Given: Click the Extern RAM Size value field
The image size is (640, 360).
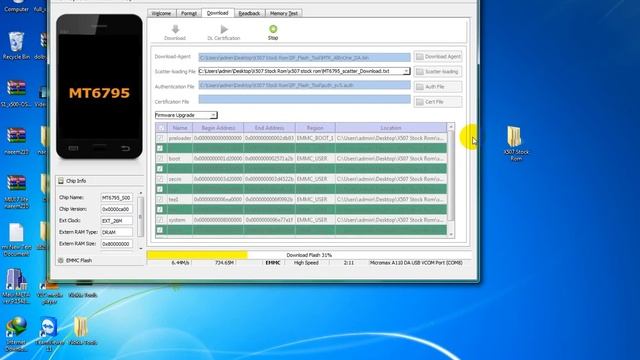Looking at the screenshot, I should (x=116, y=244).
